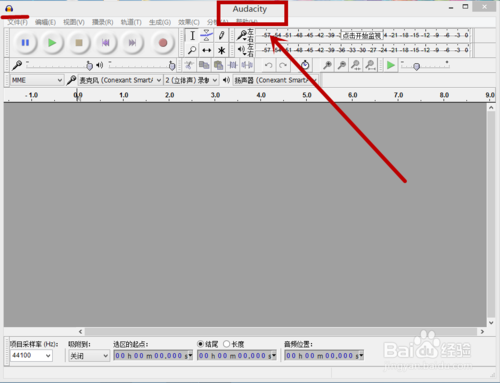
Task: Toggle the Sync-Lock tracks clock icon
Action: click(305, 65)
